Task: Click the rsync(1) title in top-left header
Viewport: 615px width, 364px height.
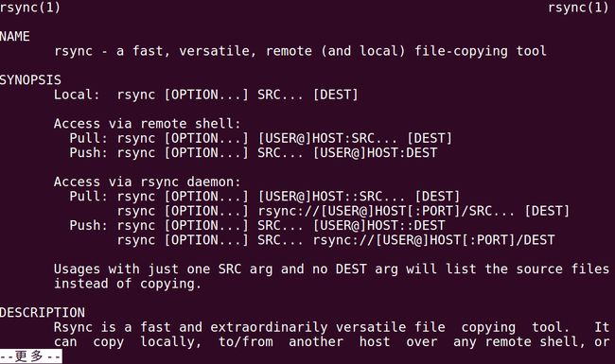Action: 30,8
